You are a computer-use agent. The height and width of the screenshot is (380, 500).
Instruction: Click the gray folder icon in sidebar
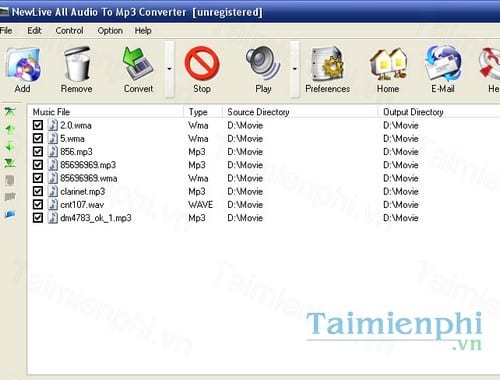pyautogui.click(x=10, y=197)
